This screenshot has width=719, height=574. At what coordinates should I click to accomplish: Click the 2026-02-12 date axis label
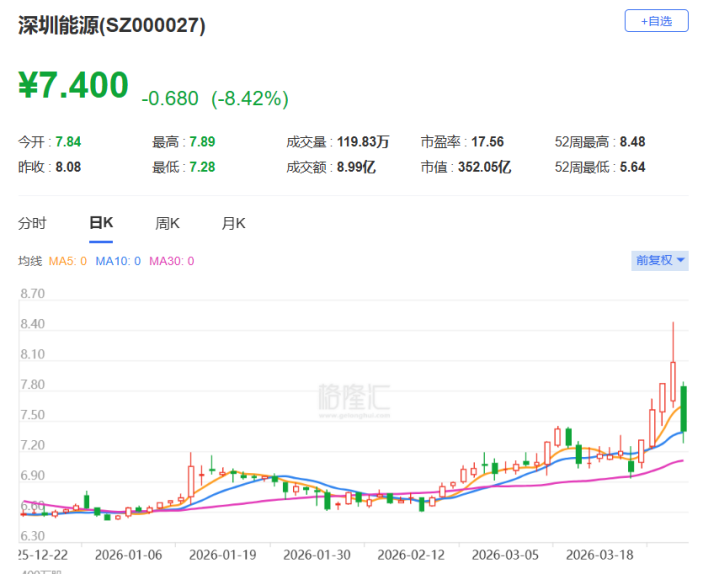coord(411,555)
